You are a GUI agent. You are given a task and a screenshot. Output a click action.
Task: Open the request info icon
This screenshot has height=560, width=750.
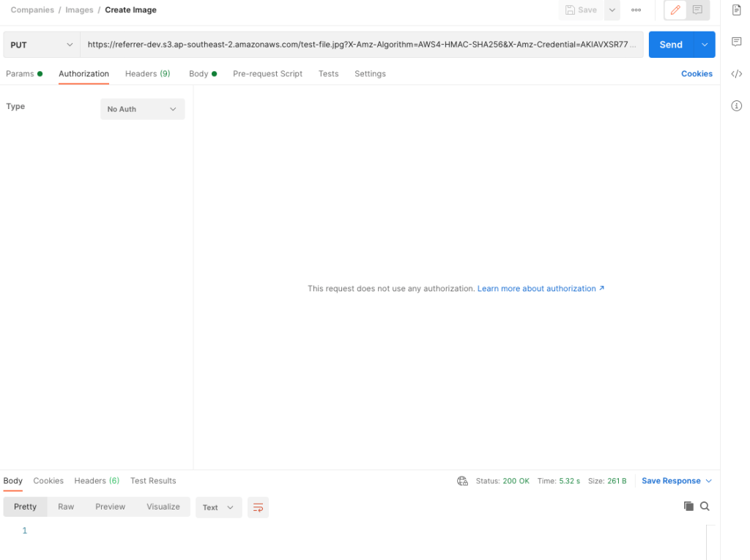click(737, 106)
